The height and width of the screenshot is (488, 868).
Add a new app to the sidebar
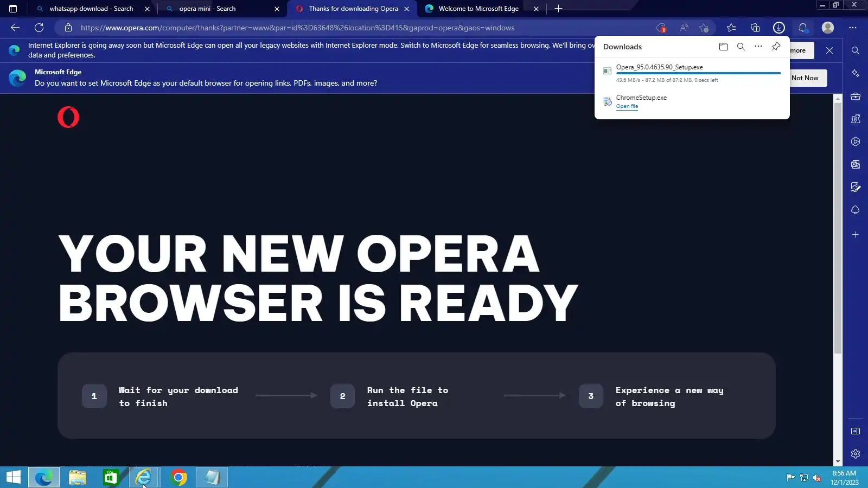click(x=856, y=235)
